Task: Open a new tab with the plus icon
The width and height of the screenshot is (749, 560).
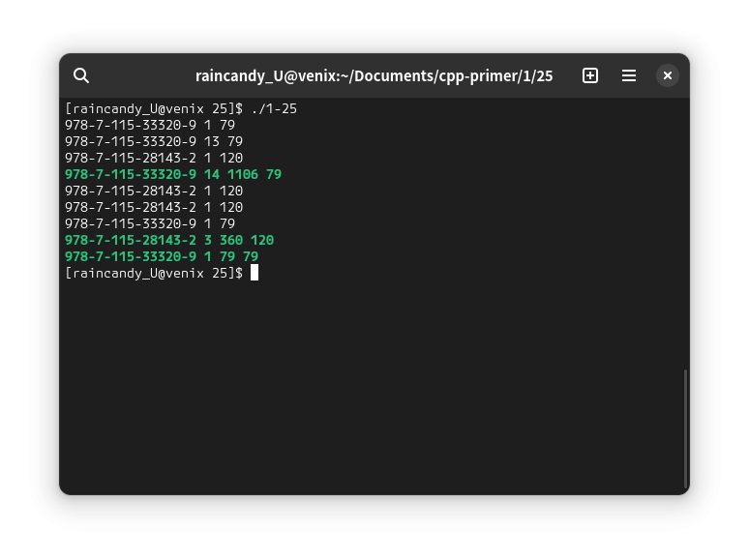Action: 590,75
